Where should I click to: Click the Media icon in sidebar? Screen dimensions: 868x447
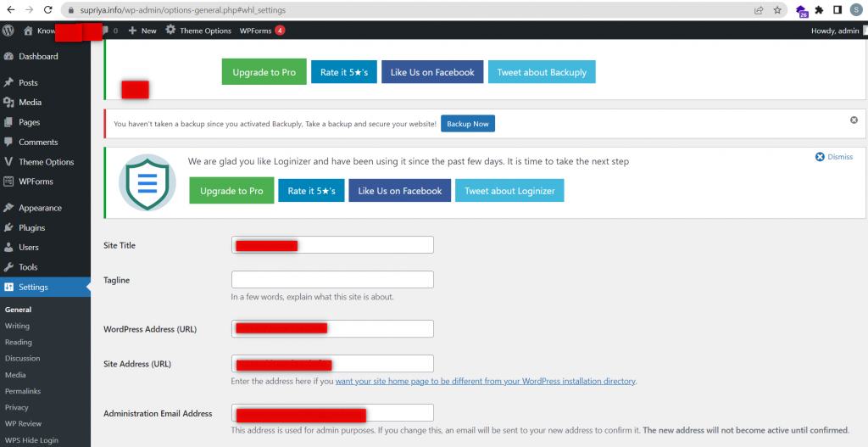click(x=8, y=103)
